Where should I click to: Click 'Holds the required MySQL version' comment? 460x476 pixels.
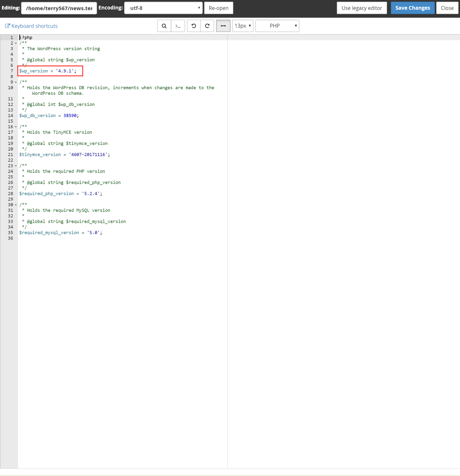pos(69,210)
